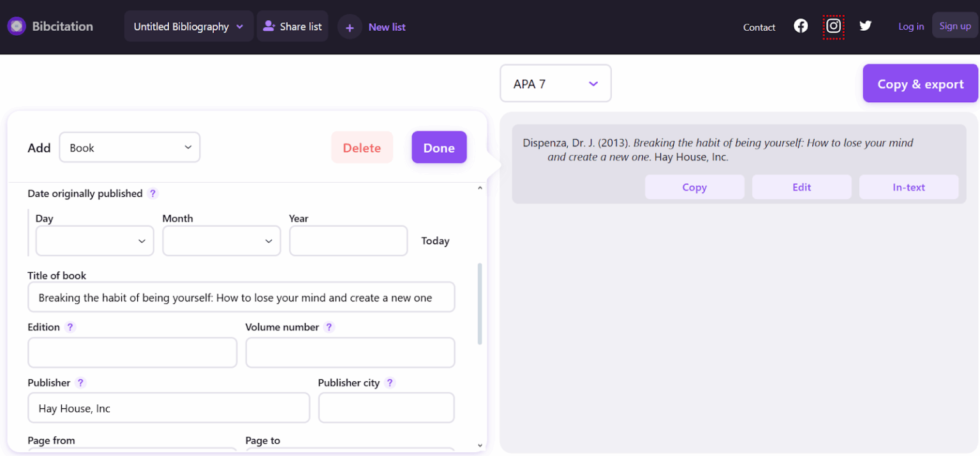Click the Bibcitation logo icon
Screen dimensions: 980x456
tap(16, 26)
